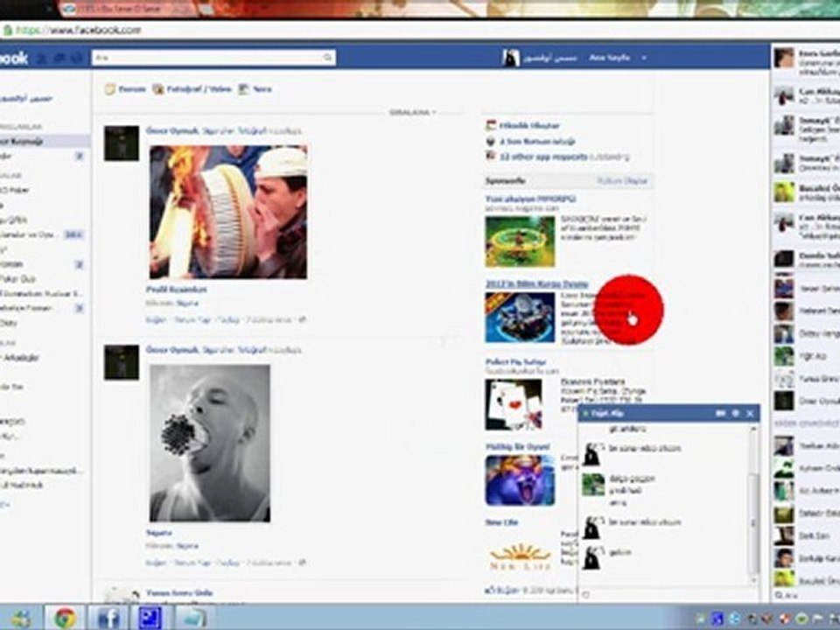Open the green arena game ad image
Image resolution: width=840 pixels, height=630 pixels.
(520, 241)
